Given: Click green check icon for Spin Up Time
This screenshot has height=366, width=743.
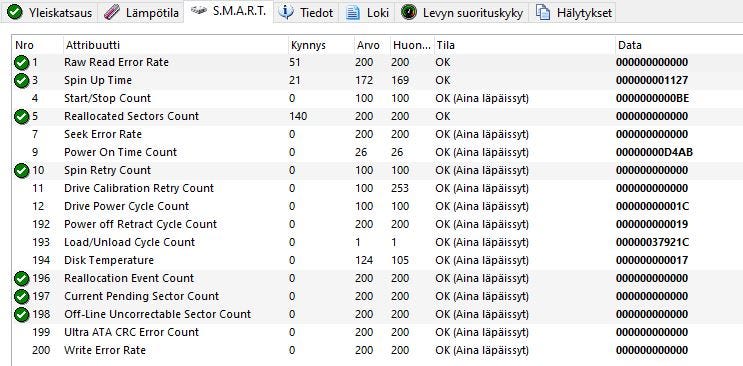Looking at the screenshot, I should point(21,80).
